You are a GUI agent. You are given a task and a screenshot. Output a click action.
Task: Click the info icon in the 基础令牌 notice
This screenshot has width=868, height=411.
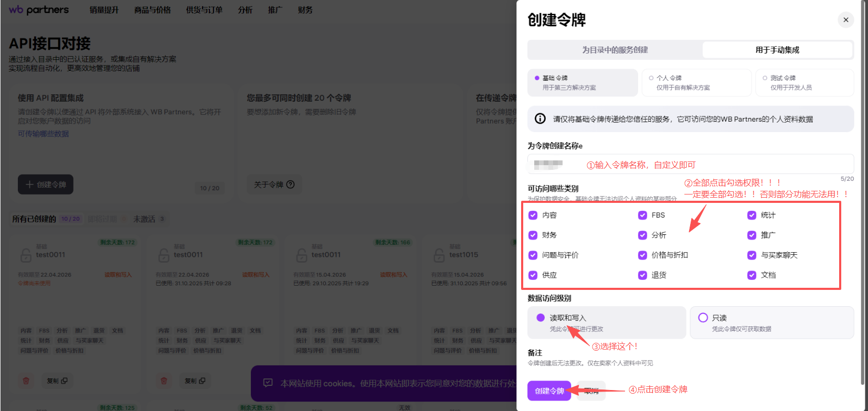pos(540,119)
